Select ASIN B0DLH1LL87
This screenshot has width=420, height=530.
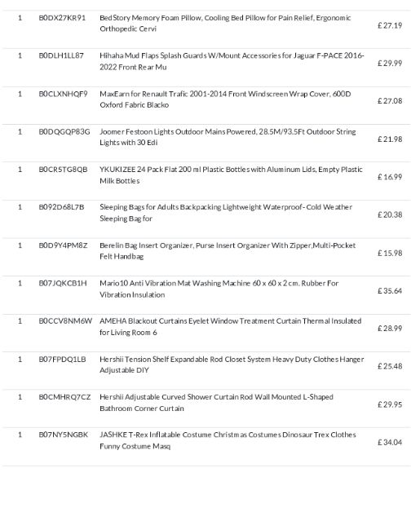pos(61,55)
